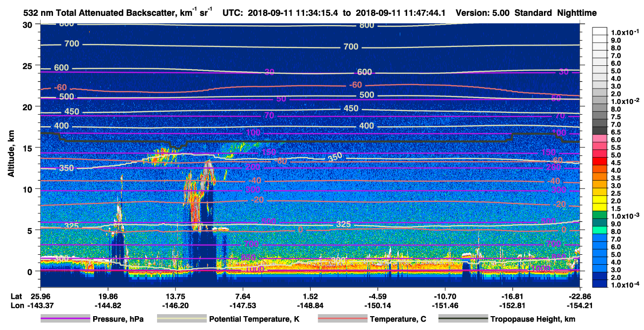Click the "Potential Temperature, K" legend label
Screen dimensions: 644x330
(254, 319)
